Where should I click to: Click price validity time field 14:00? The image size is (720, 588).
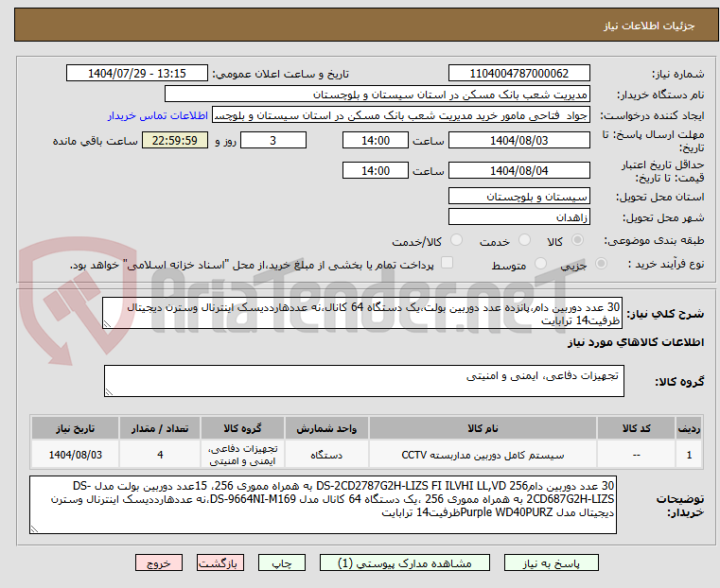click(x=376, y=170)
